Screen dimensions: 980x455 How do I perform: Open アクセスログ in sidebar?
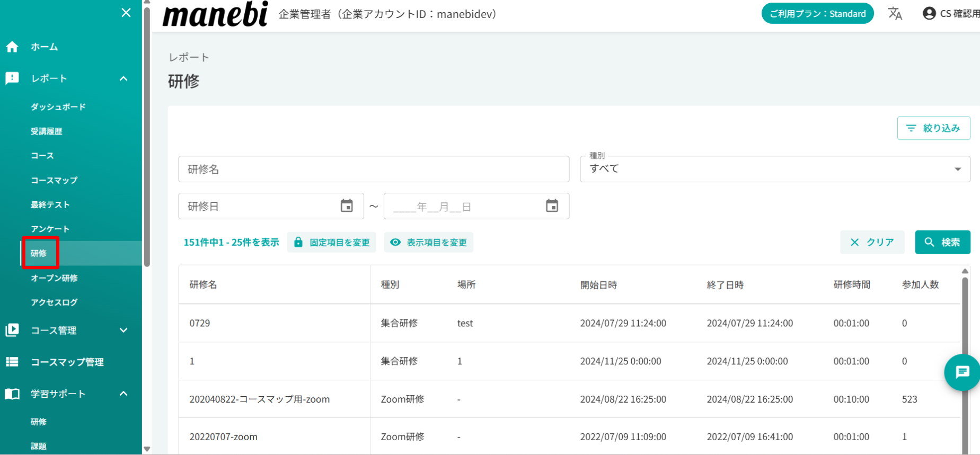(54, 302)
